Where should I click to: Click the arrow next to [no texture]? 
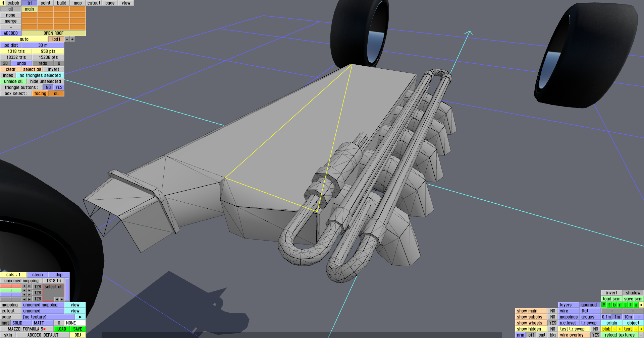coord(80,317)
